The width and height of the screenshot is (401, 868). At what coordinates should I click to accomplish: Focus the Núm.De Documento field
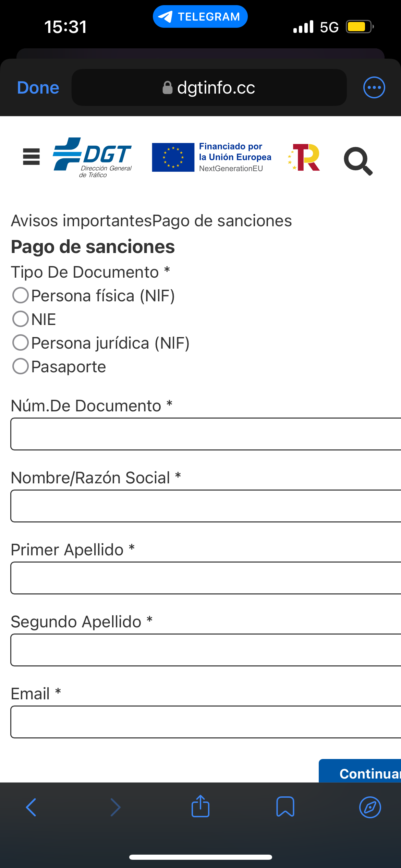click(206, 434)
